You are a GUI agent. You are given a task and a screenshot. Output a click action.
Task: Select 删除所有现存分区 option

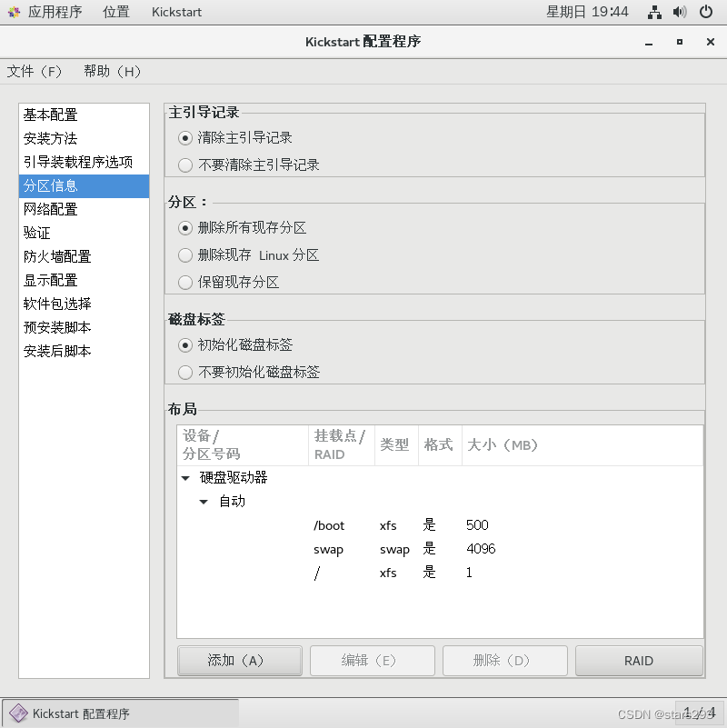point(185,228)
